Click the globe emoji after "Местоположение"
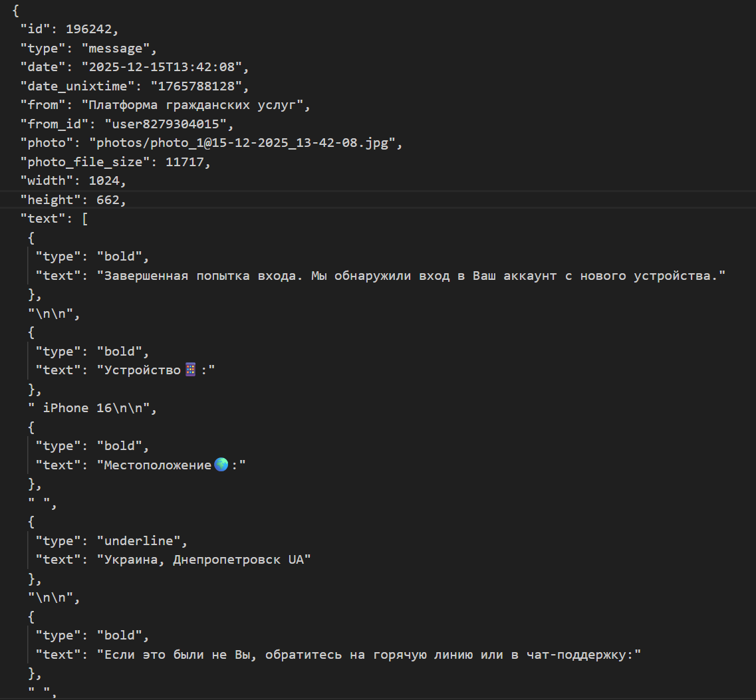The image size is (756, 700). pos(221,465)
